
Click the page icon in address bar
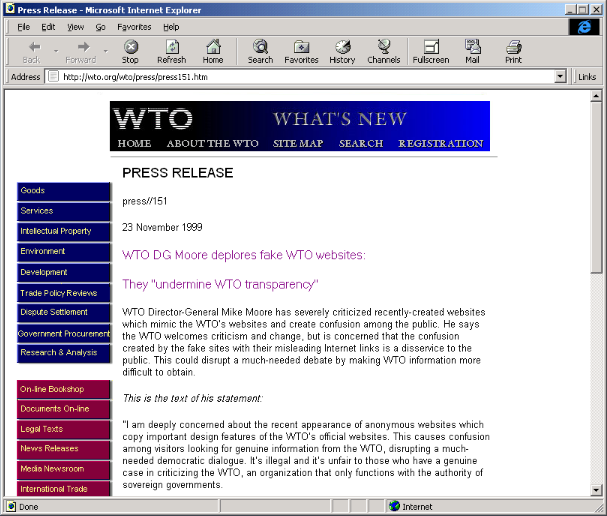(x=53, y=77)
